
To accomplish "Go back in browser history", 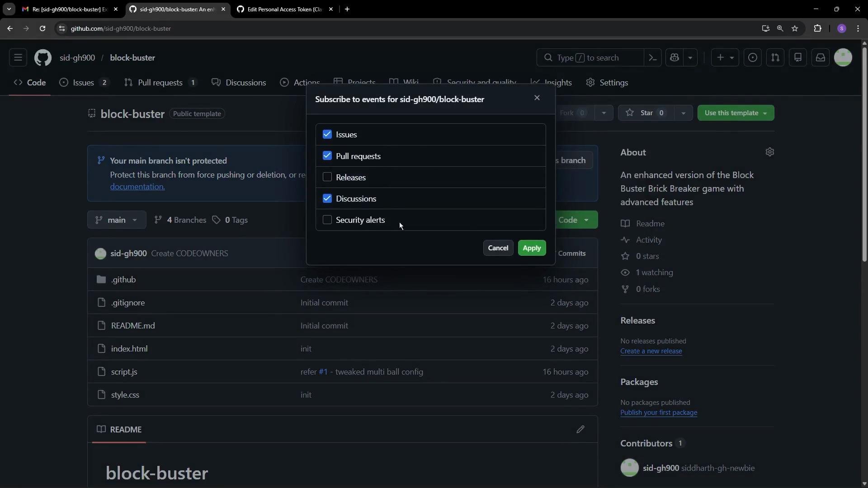I will coord(10,28).
